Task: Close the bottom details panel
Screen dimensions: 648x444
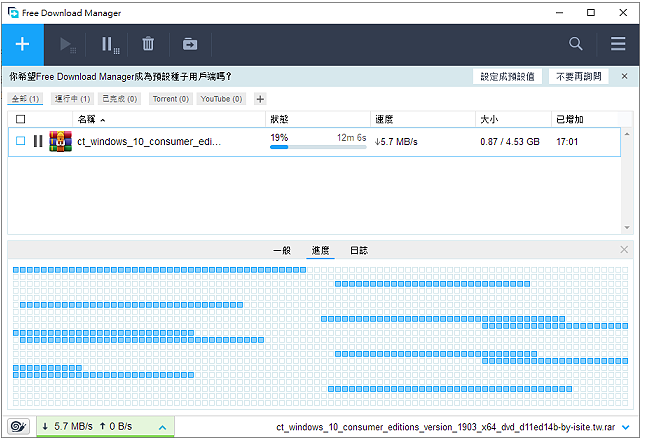Action: click(x=624, y=250)
